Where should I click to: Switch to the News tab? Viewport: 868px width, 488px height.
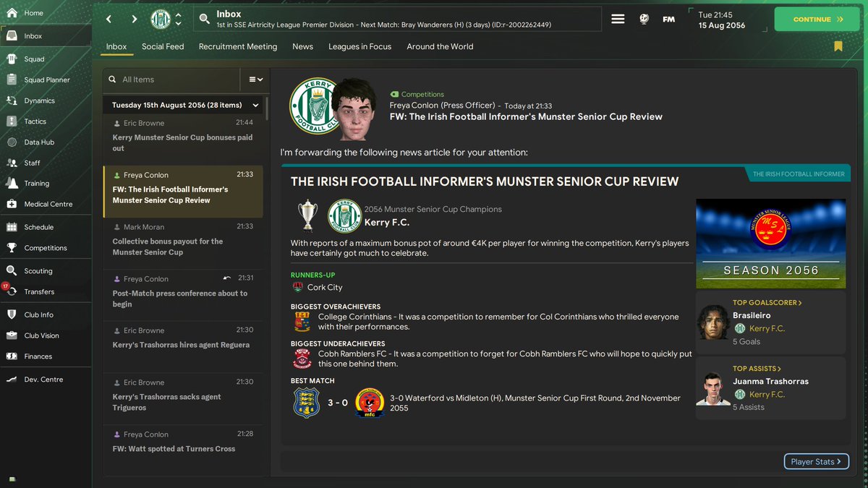point(302,46)
